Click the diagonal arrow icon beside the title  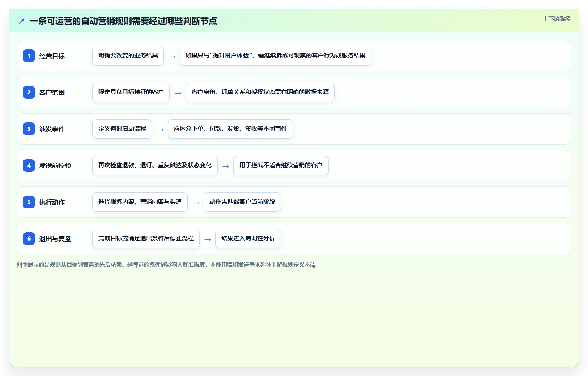click(x=22, y=21)
